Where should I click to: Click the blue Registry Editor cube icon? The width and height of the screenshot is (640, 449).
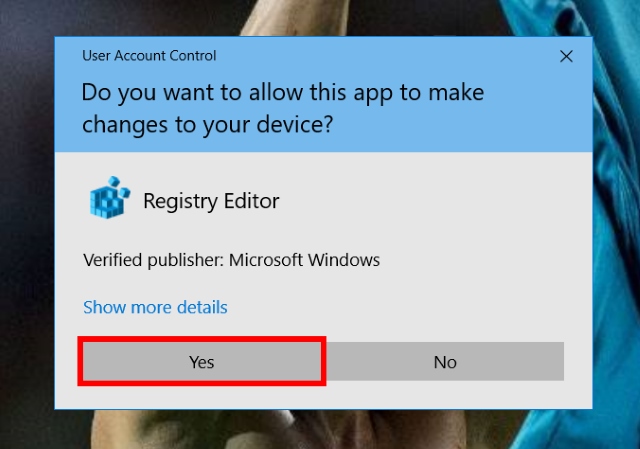pos(109,198)
